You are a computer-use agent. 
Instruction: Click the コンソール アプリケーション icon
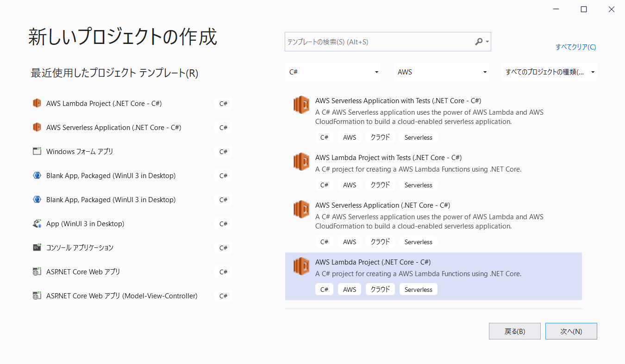point(37,247)
